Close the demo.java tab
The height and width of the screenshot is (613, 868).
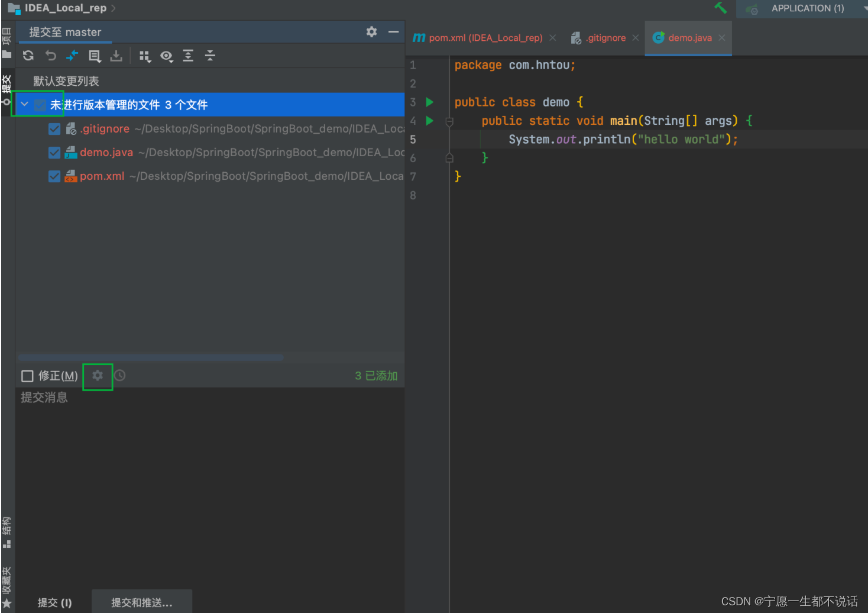click(x=722, y=38)
